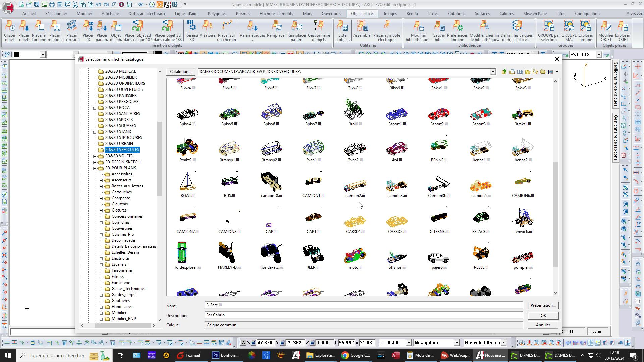644x362 pixels.
Task: Open the catalogue path dropdown
Action: point(493,72)
